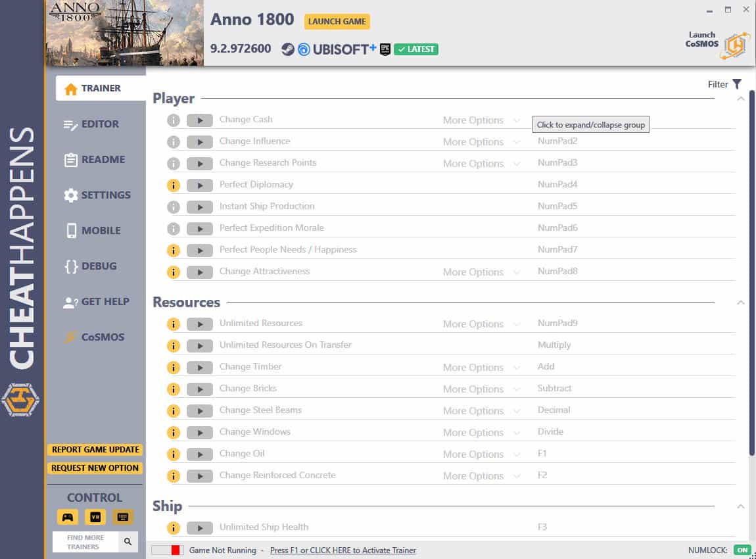The image size is (756, 559).
Task: Open info for Change Timber
Action: click(174, 368)
